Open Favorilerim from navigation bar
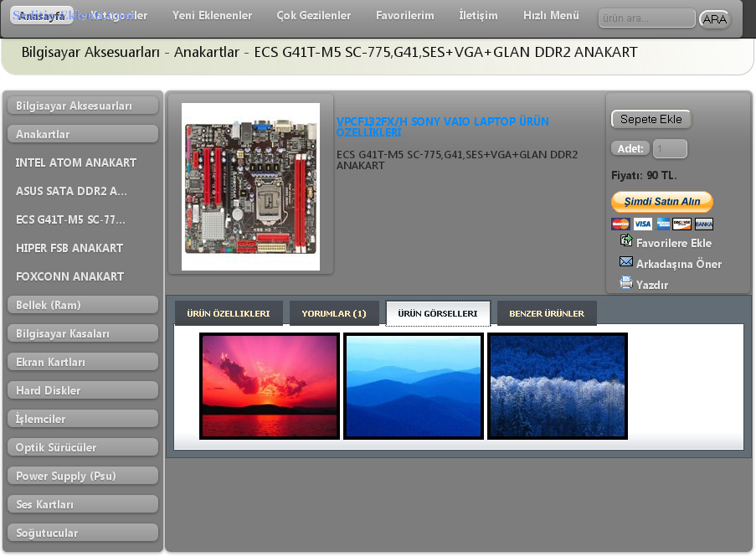This screenshot has width=756, height=557. tap(405, 15)
